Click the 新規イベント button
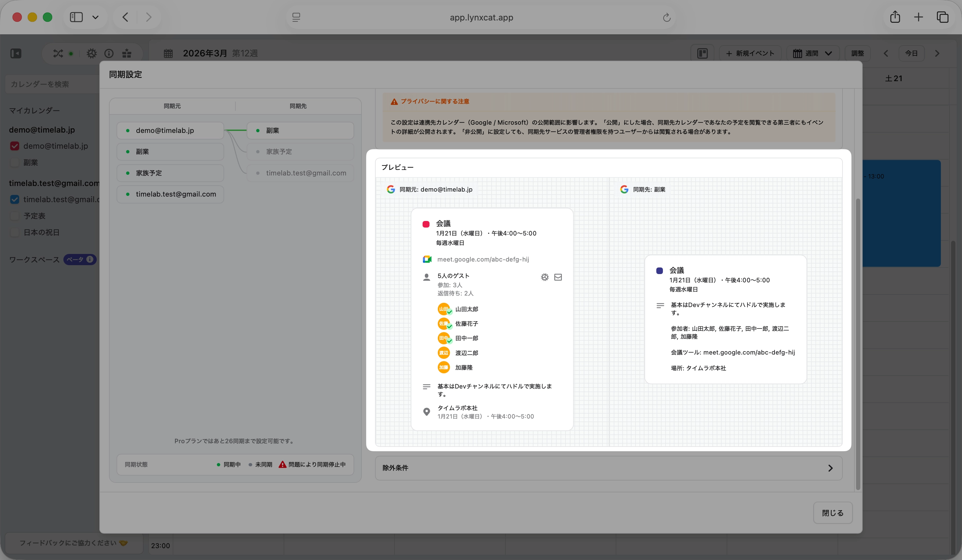The image size is (962, 560). (750, 53)
